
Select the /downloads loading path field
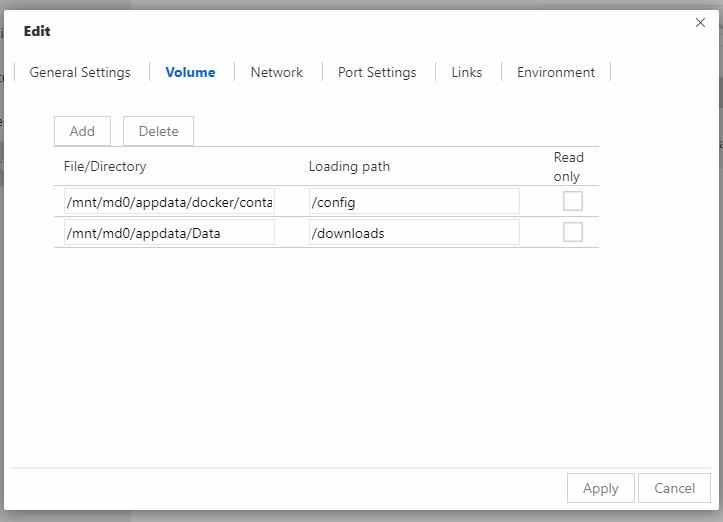click(x=414, y=233)
